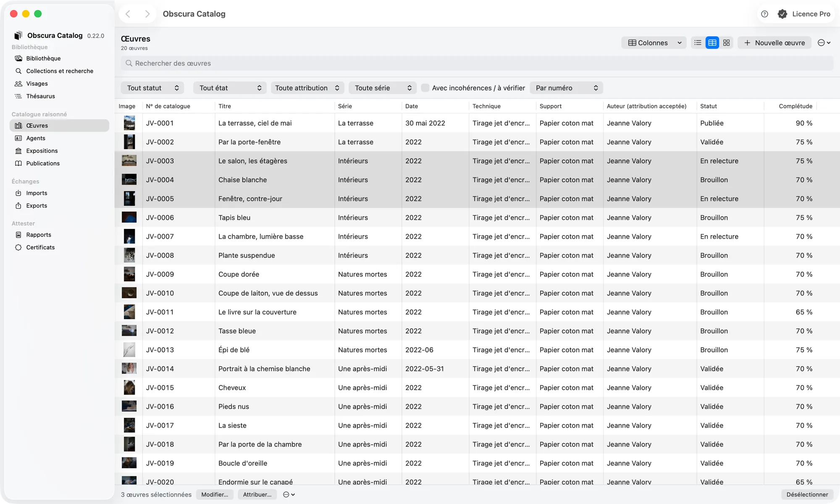Open the Tout état filter
This screenshot has width=840, height=504.
(230, 88)
